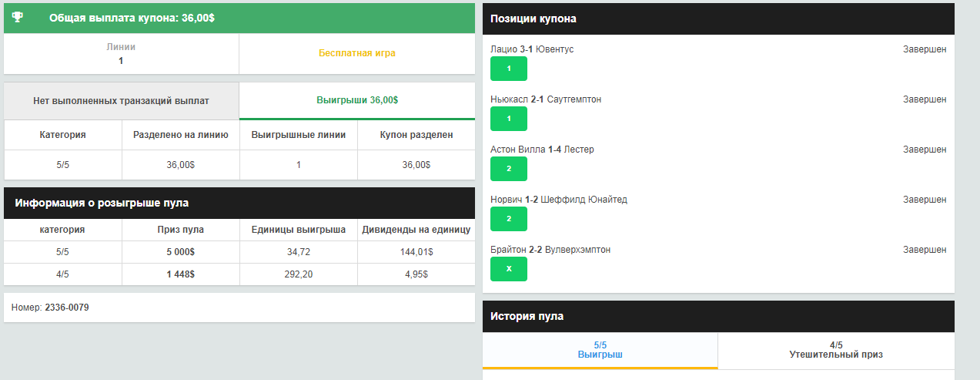Viewport: 980px width, 380px height.
Task: Click the Категория column header
Action: [x=62, y=135]
